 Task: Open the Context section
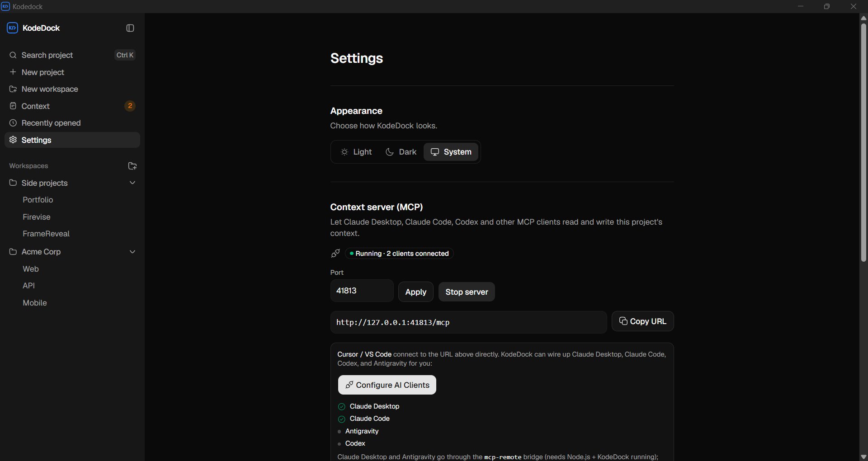tap(72, 106)
